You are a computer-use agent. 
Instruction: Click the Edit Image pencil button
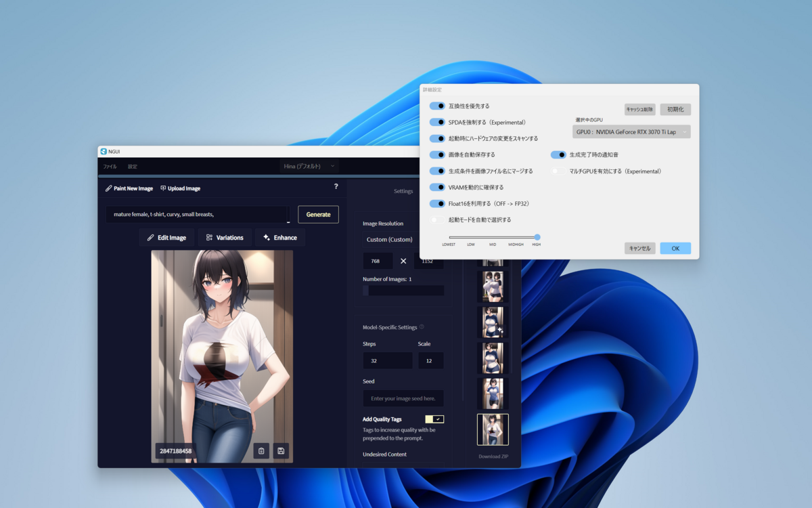coord(166,238)
